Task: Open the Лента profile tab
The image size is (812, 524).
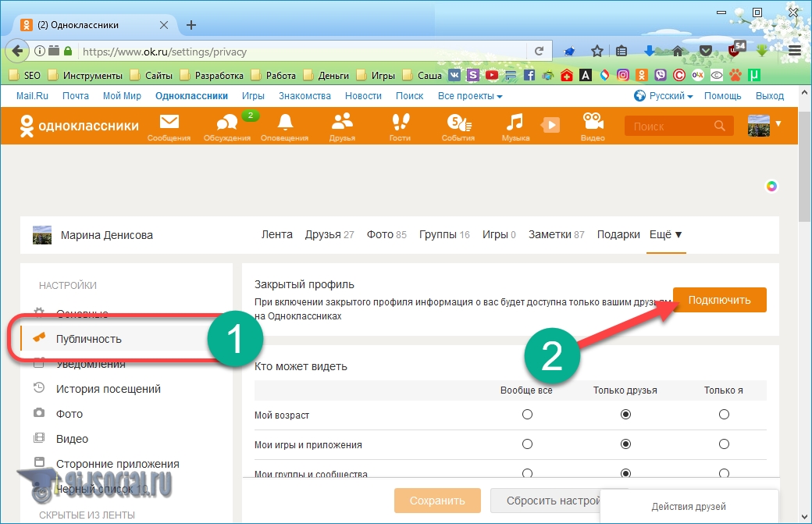Action: click(276, 234)
